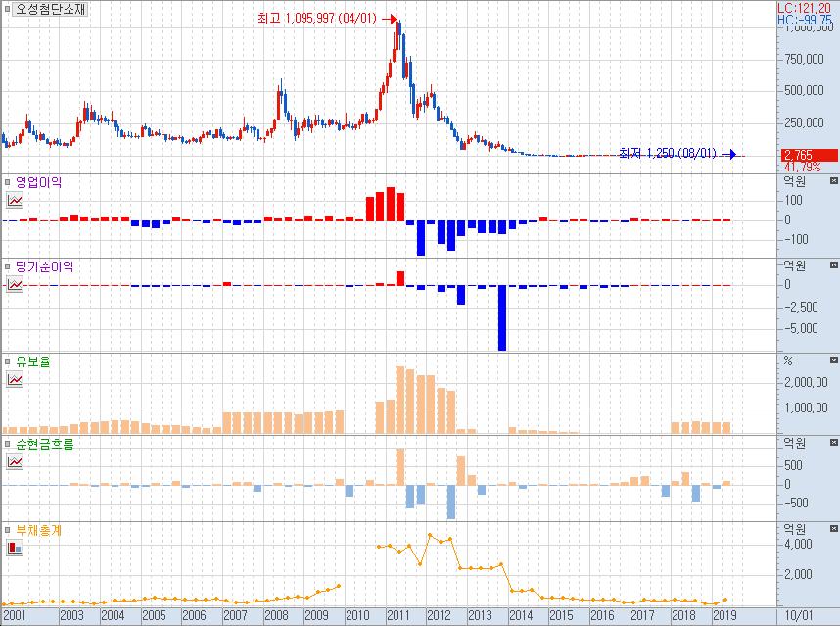The image size is (840, 626).
Task: Click the 10/01 date label at axis corner
Action: tap(799, 615)
